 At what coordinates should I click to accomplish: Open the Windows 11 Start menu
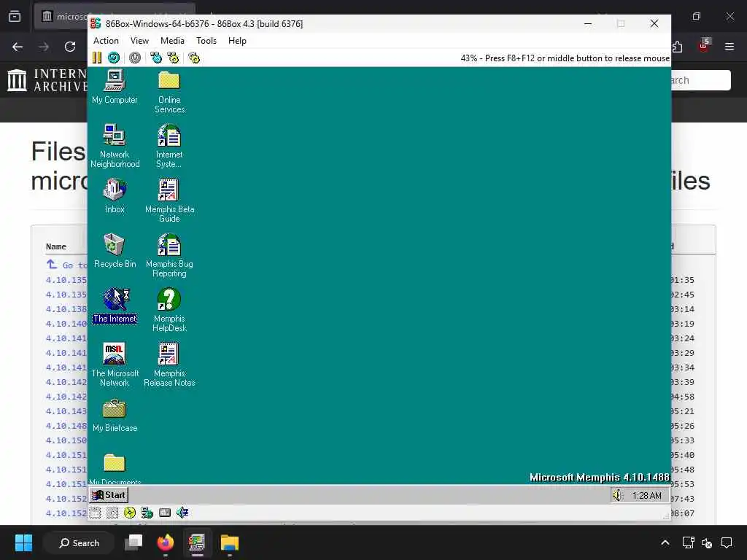tap(23, 542)
